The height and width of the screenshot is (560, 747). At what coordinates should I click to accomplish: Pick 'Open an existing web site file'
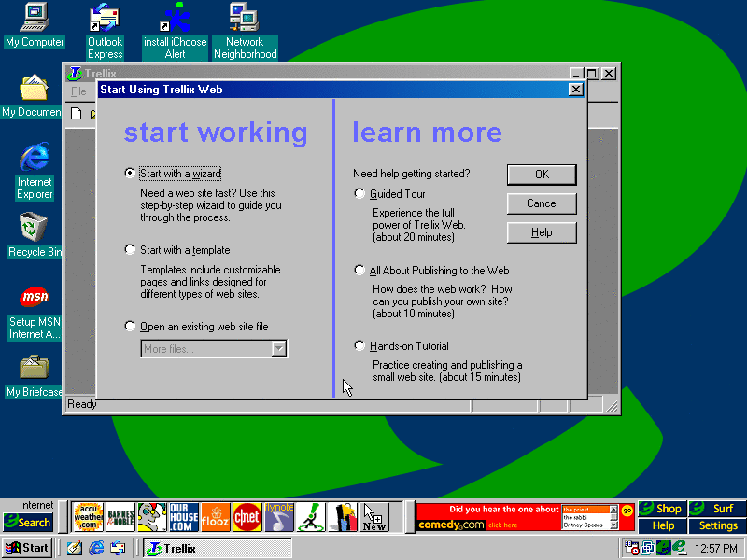click(x=130, y=327)
